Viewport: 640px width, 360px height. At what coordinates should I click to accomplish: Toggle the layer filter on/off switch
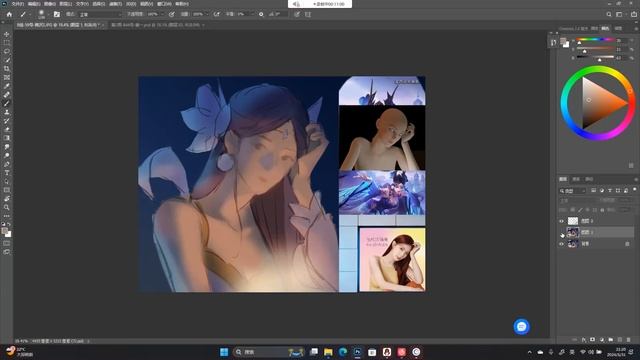(x=634, y=190)
